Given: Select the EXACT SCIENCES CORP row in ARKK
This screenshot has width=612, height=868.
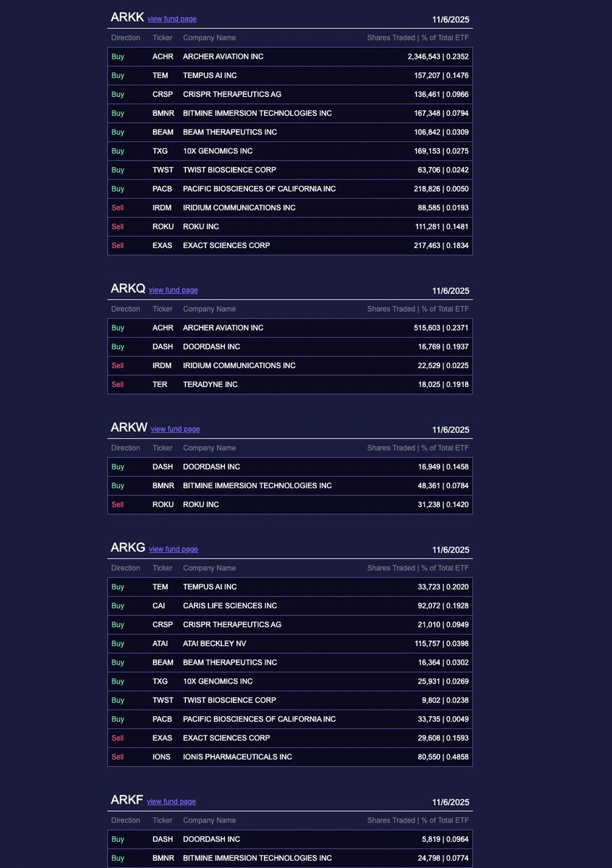Looking at the screenshot, I should click(289, 245).
